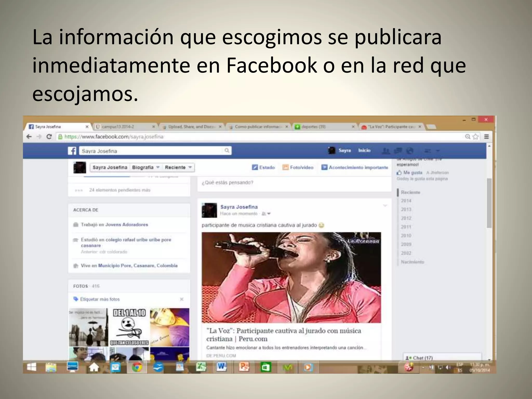Image resolution: width=532 pixels, height=399 pixels.
Task: Expand post options chevron on Sayra Josefina post
Action: [x=385, y=205]
